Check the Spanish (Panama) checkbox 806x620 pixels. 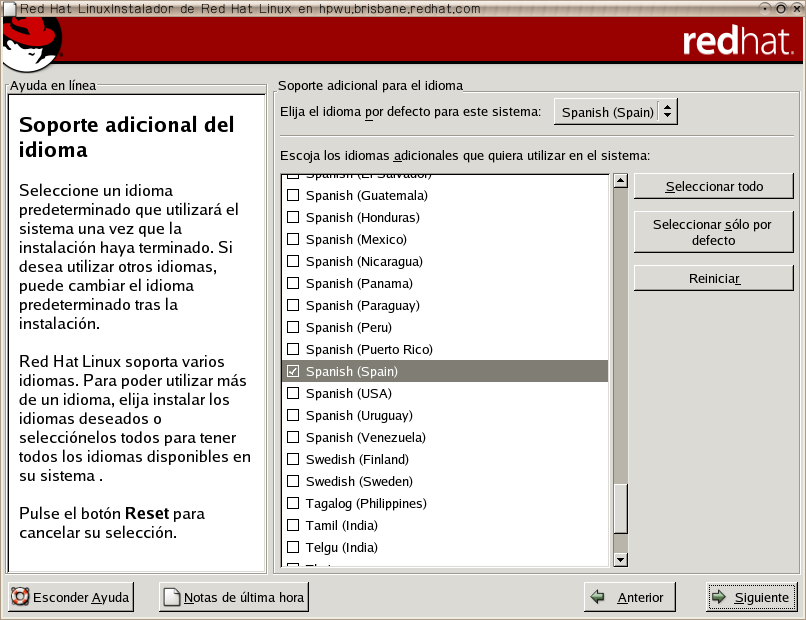click(293, 283)
